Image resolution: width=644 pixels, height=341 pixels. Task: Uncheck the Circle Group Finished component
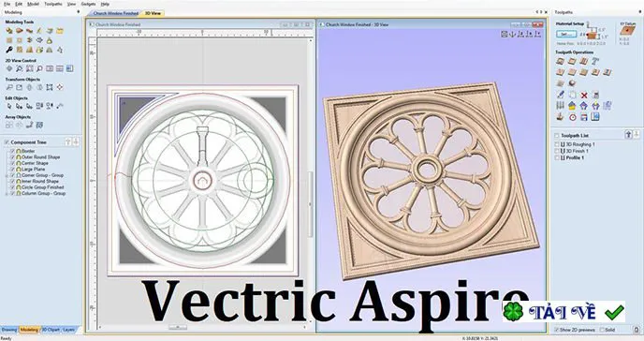[12, 187]
